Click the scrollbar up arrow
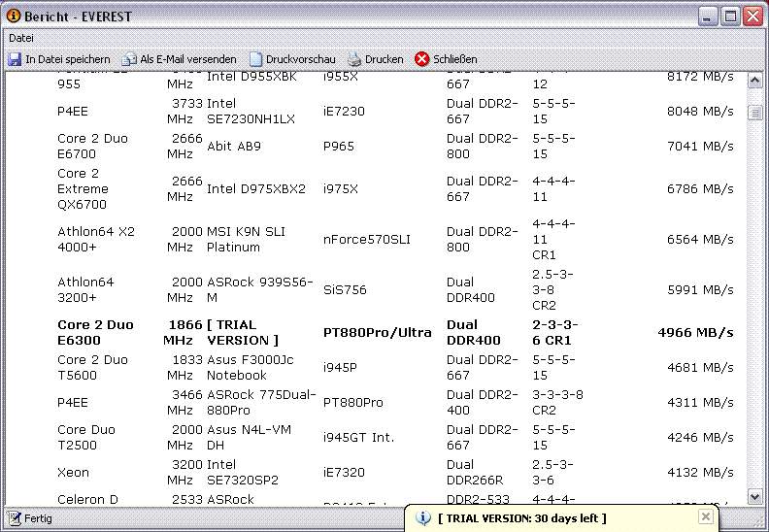 (754, 80)
